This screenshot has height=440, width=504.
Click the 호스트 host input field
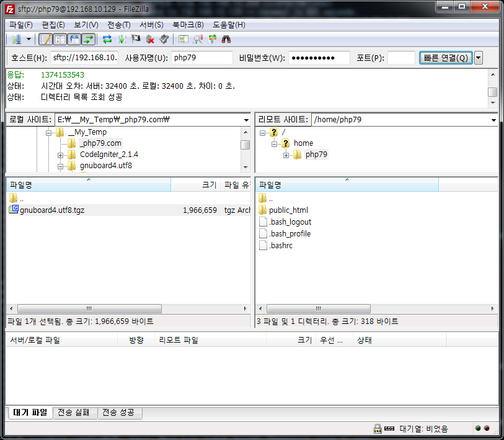84,58
